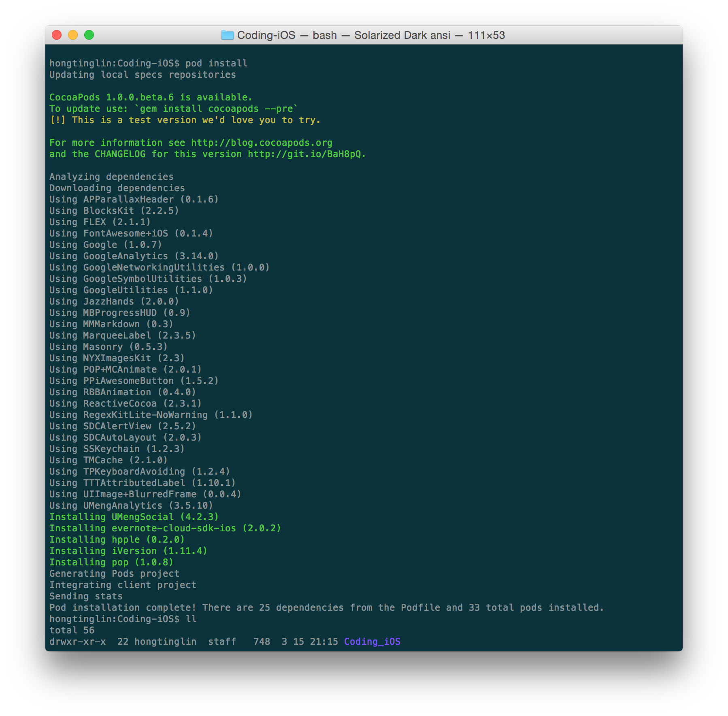Image resolution: width=728 pixels, height=716 pixels.
Task: Click the 'Installing pop (1.0.8)' line
Action: pyautogui.click(x=111, y=563)
